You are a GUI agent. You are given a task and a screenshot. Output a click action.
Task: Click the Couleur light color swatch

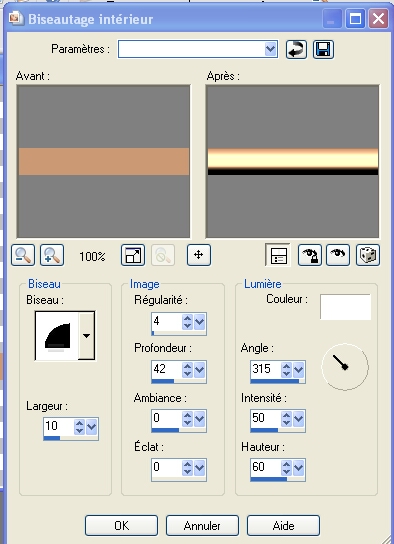(345, 307)
